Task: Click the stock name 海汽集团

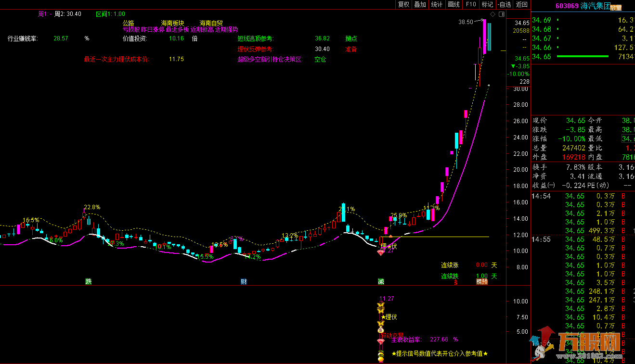Action: coord(595,6)
